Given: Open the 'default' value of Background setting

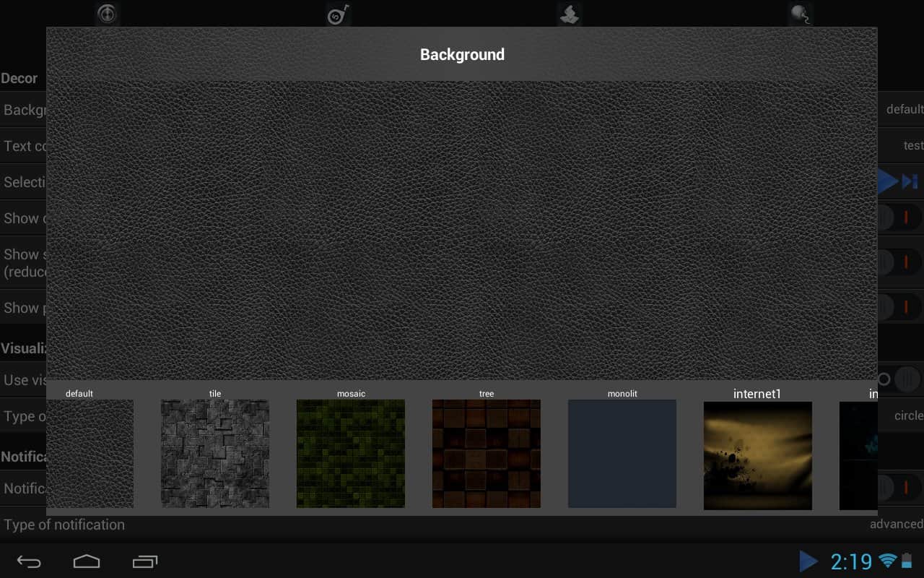Looking at the screenshot, I should pos(904,109).
